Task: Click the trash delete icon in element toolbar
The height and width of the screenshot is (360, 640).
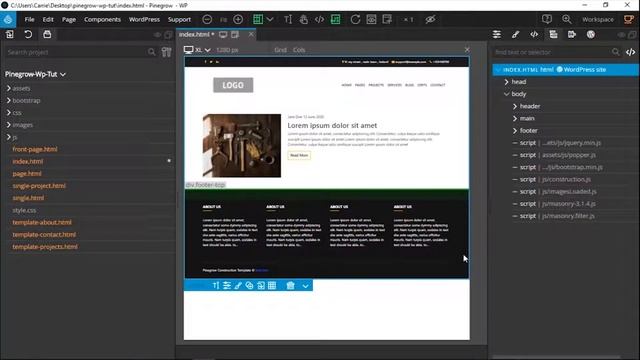Action: 290,286
